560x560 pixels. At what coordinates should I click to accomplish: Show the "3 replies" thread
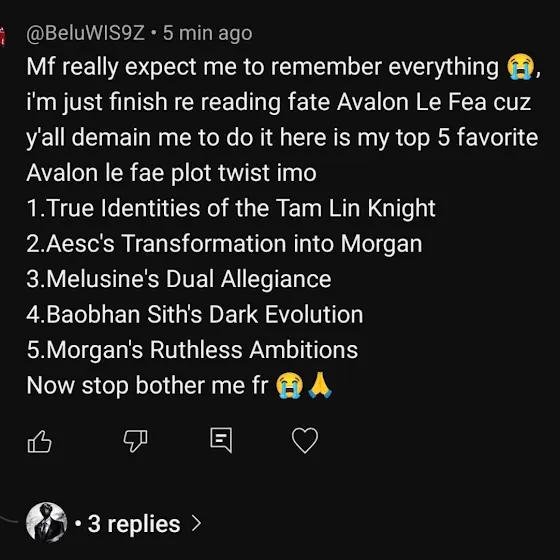(134, 524)
